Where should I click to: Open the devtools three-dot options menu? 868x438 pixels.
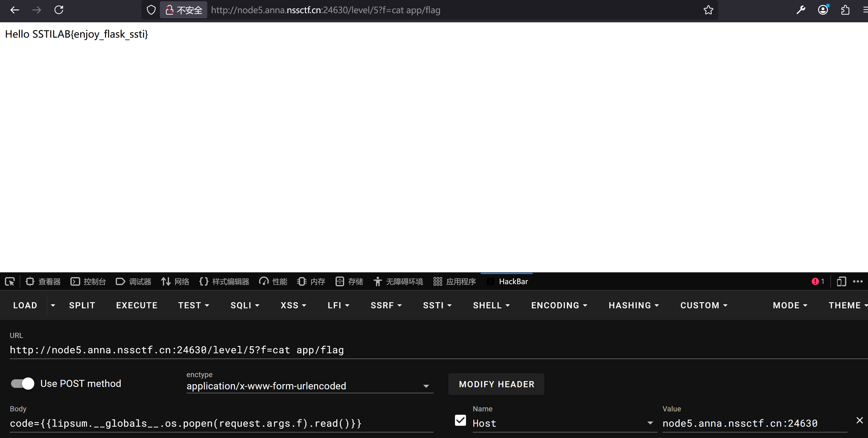(858, 281)
